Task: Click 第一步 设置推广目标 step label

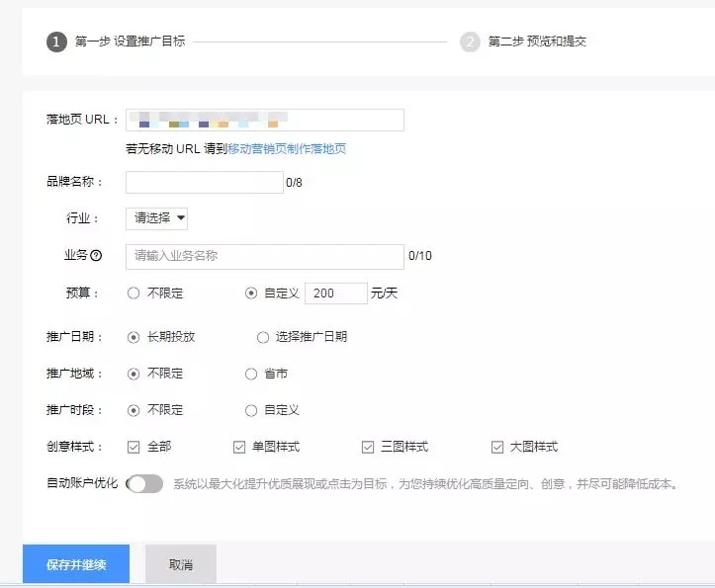Action: coord(130,42)
